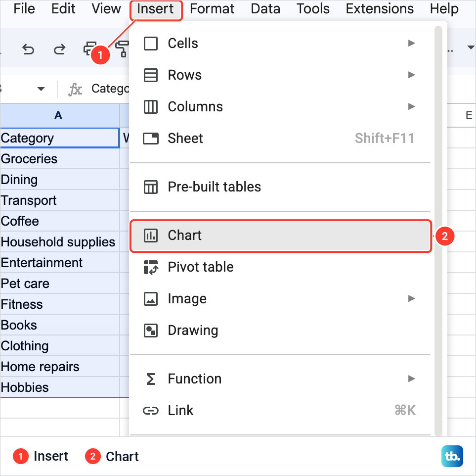Screen dimensions: 476x476
Task: Choose Link menu entry
Action: pos(280,411)
